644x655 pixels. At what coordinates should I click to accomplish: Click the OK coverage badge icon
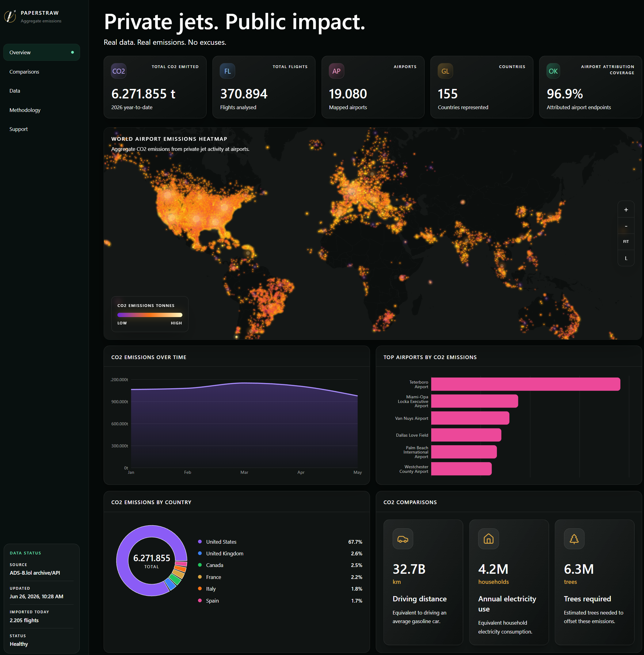click(x=553, y=71)
